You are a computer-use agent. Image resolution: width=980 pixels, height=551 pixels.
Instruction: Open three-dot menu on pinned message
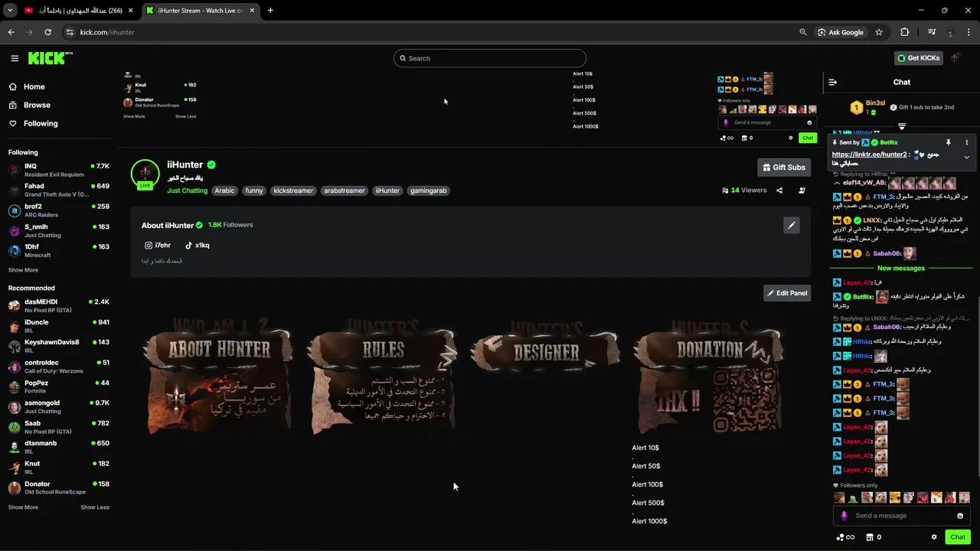[x=966, y=142]
